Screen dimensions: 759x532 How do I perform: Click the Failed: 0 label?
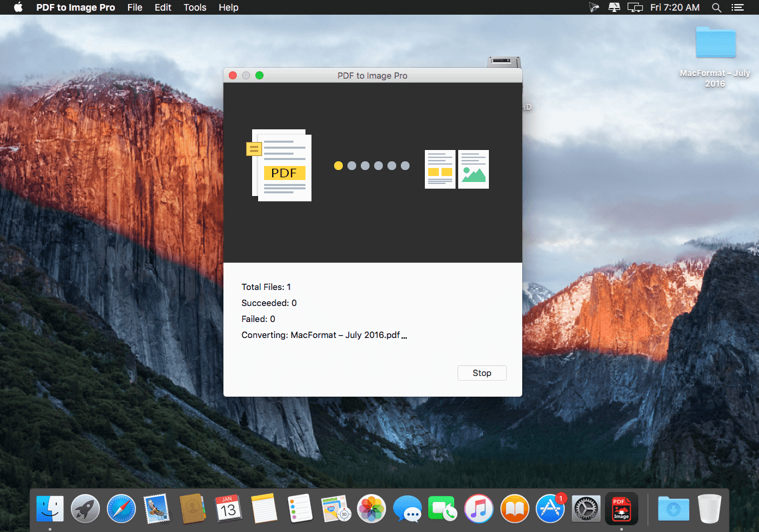point(258,319)
